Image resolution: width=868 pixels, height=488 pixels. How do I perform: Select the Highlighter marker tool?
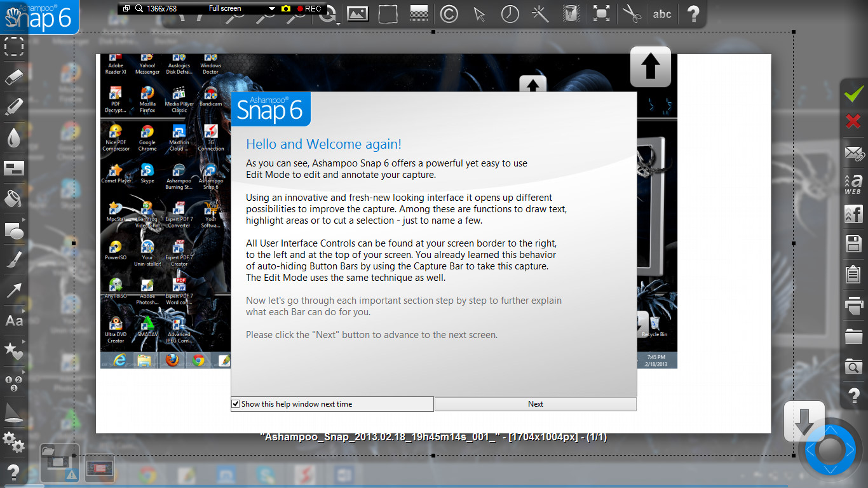(14, 106)
